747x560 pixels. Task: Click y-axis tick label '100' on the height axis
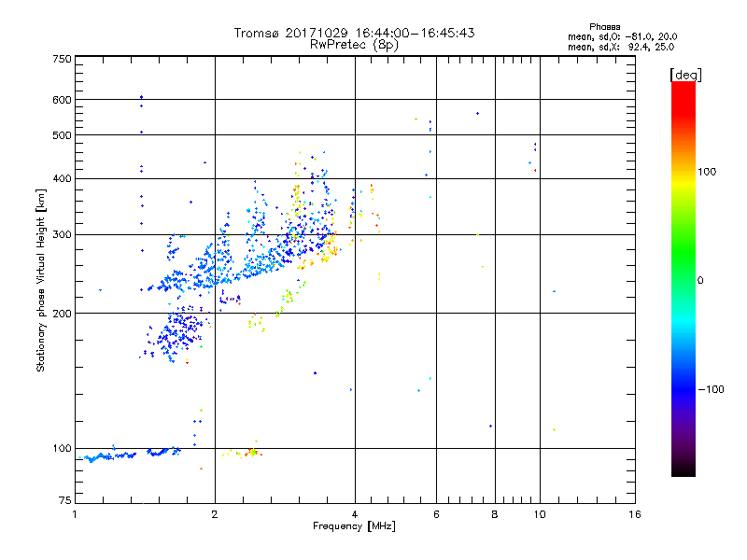pos(62,449)
